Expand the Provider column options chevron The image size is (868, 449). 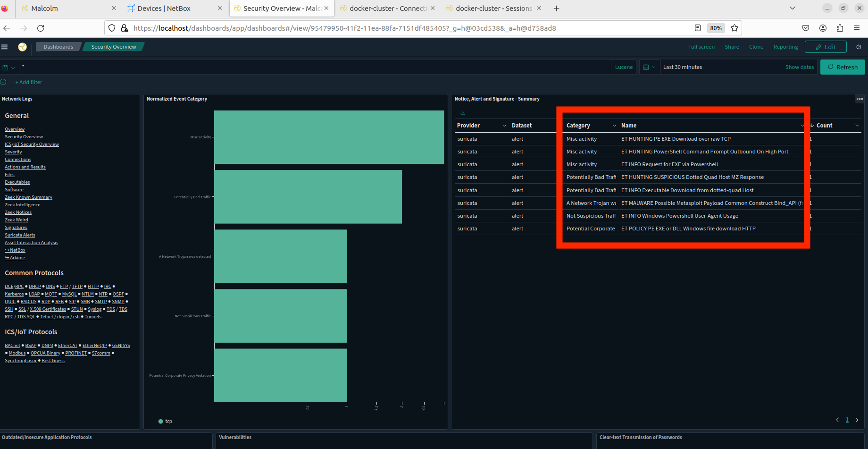pos(504,126)
